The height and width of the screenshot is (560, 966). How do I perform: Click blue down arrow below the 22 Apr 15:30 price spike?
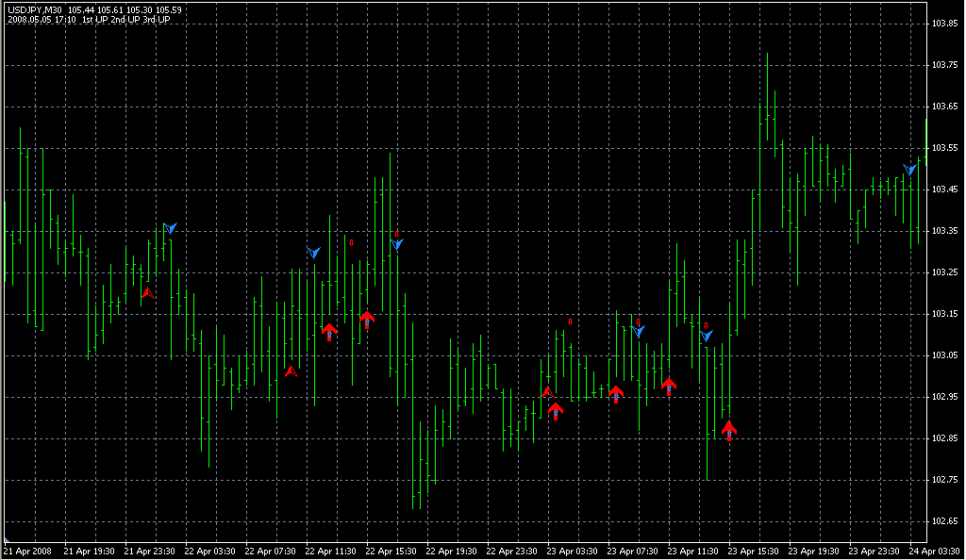(x=397, y=244)
